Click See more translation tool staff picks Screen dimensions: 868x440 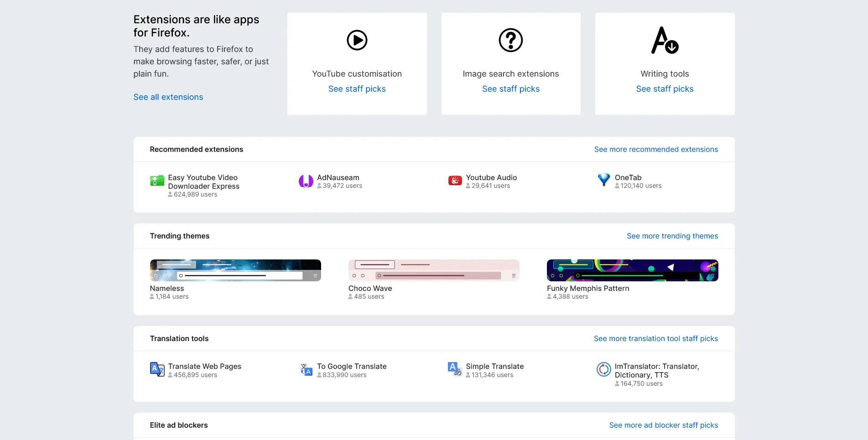pos(656,338)
